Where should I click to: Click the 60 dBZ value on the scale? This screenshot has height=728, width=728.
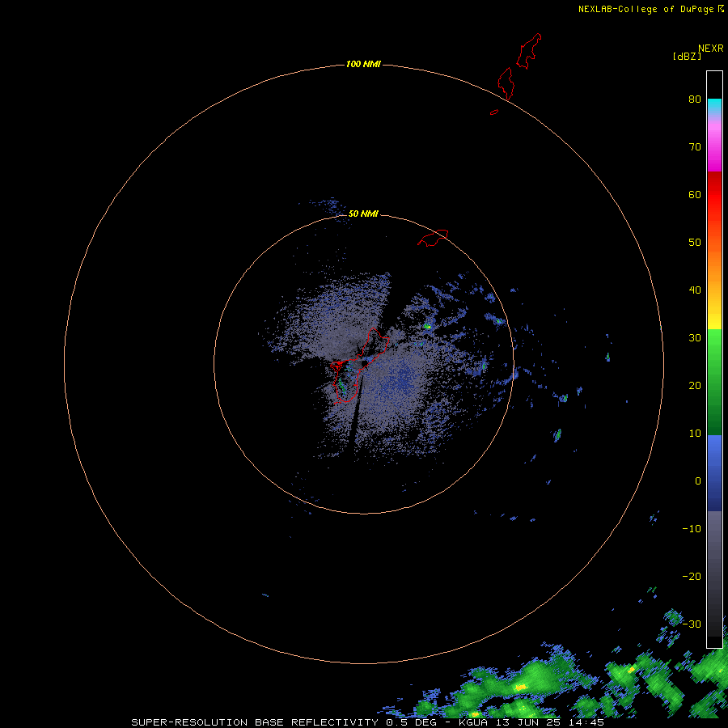(695, 194)
